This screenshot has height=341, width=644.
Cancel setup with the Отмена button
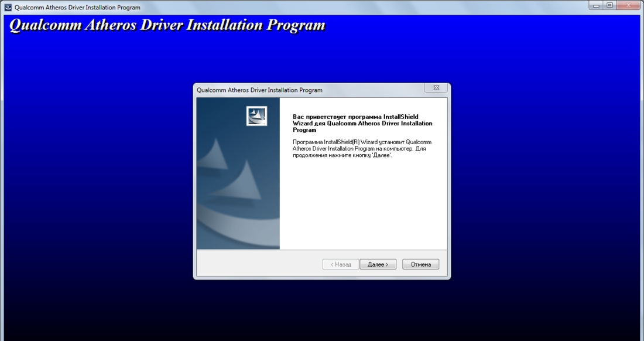[x=420, y=264]
